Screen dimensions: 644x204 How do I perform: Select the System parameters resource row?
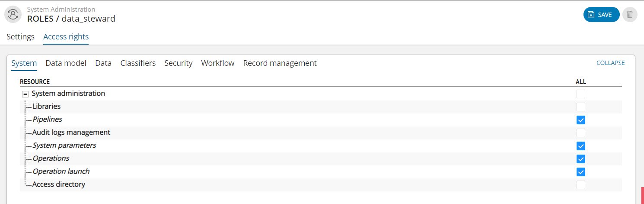pos(321,146)
